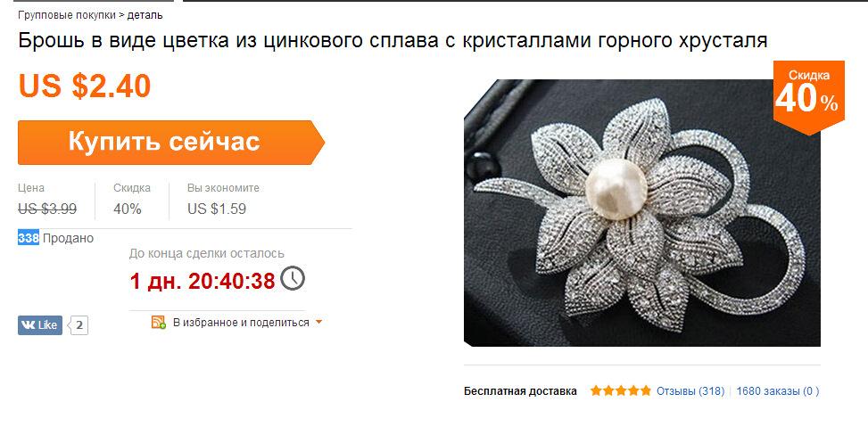
Task: Open the 1680 заказы orders link
Action: click(777, 391)
